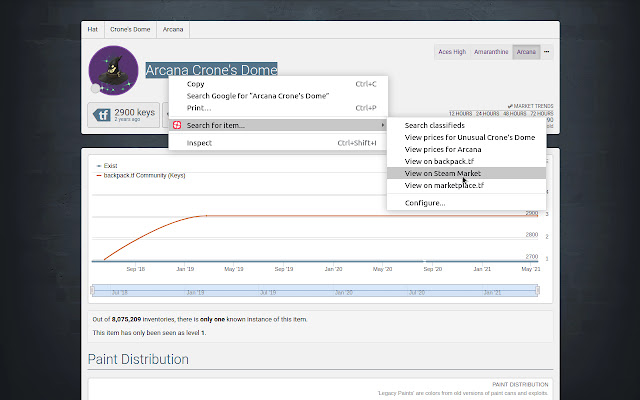640x400 pixels.
Task: Click the red extension icon beside Search for item
Action: click(177, 125)
